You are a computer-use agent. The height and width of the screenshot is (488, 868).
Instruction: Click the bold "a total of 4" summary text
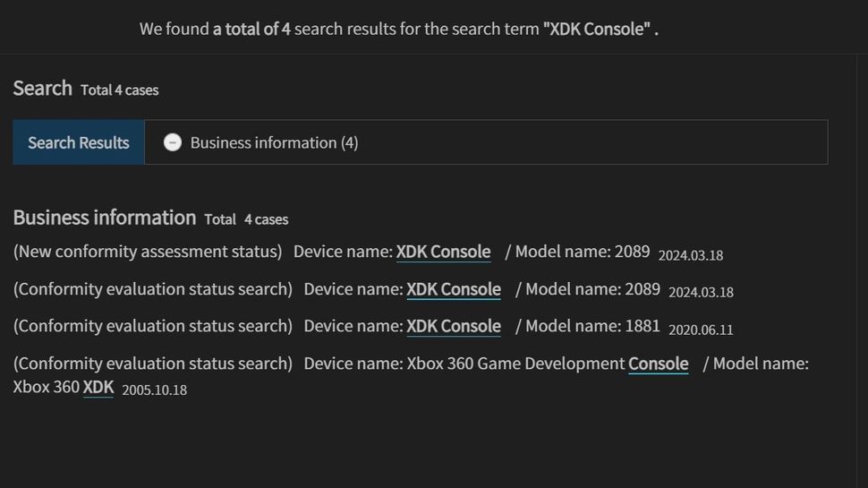click(x=251, y=29)
